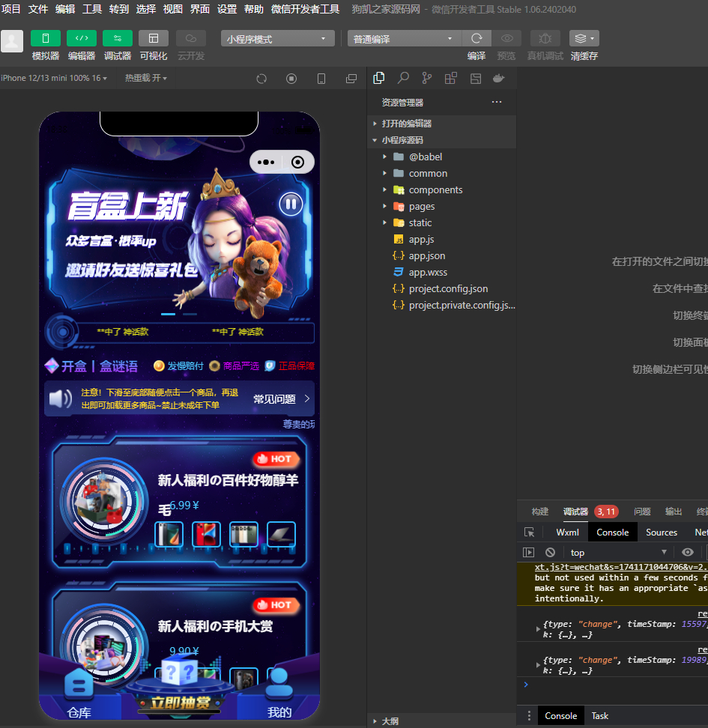This screenshot has height=728, width=708.
Task: Open the 工具 menu
Action: (92, 9)
